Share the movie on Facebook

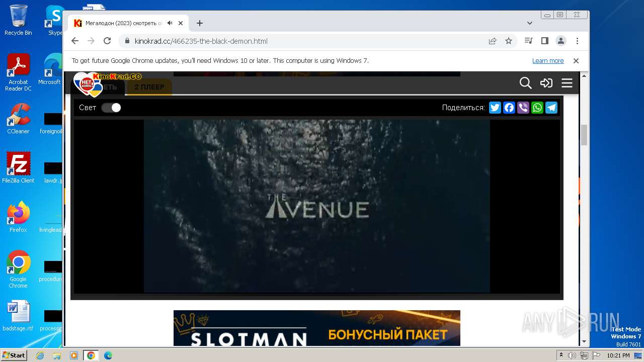pos(509,108)
